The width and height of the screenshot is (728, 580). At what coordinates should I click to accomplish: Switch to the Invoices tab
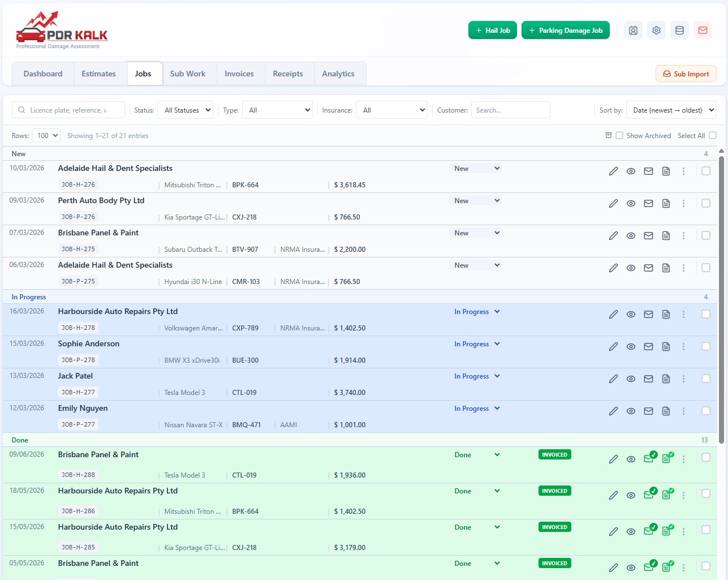[x=239, y=74]
